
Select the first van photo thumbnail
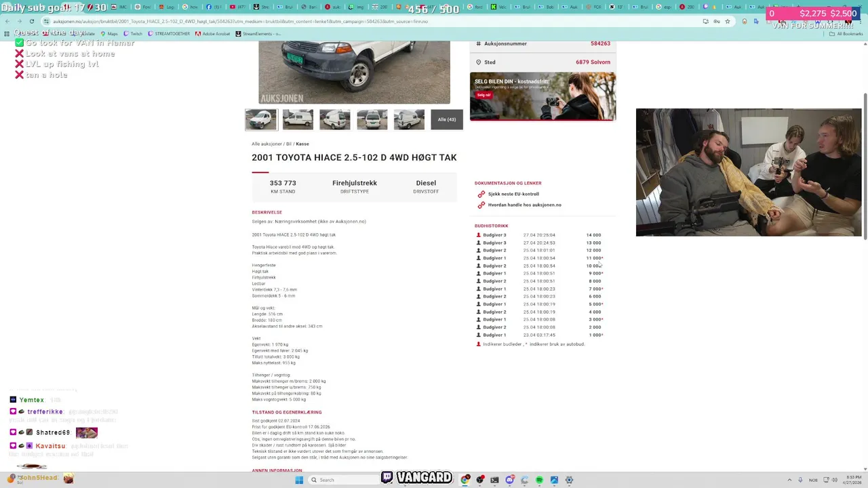pyautogui.click(x=261, y=119)
